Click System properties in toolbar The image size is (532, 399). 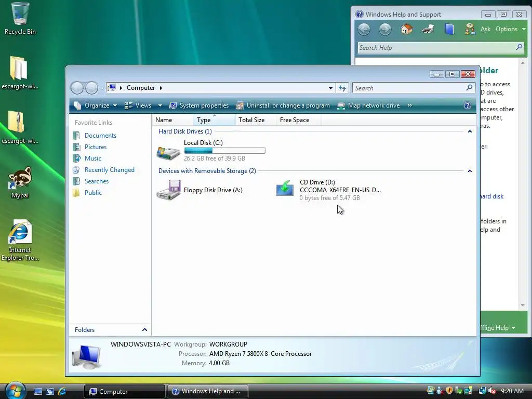point(199,105)
